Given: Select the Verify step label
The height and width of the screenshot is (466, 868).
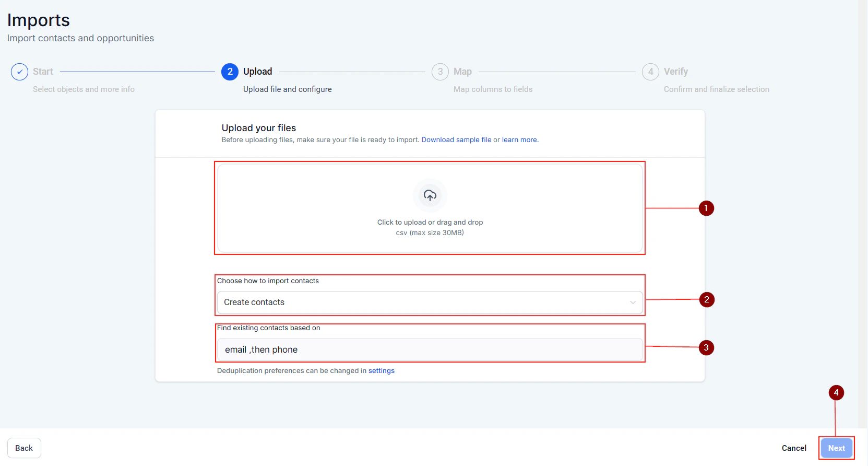Looking at the screenshot, I should coord(676,72).
